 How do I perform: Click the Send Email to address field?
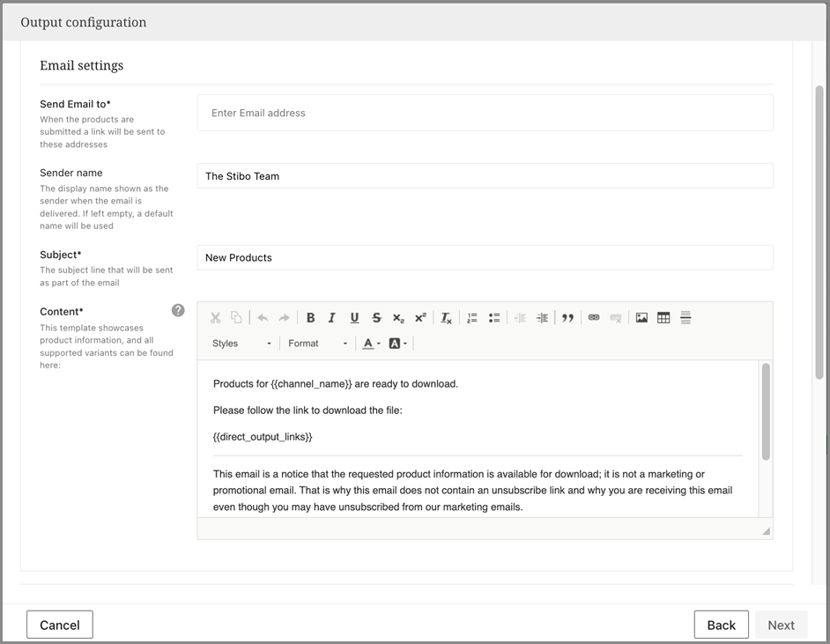[485, 113]
